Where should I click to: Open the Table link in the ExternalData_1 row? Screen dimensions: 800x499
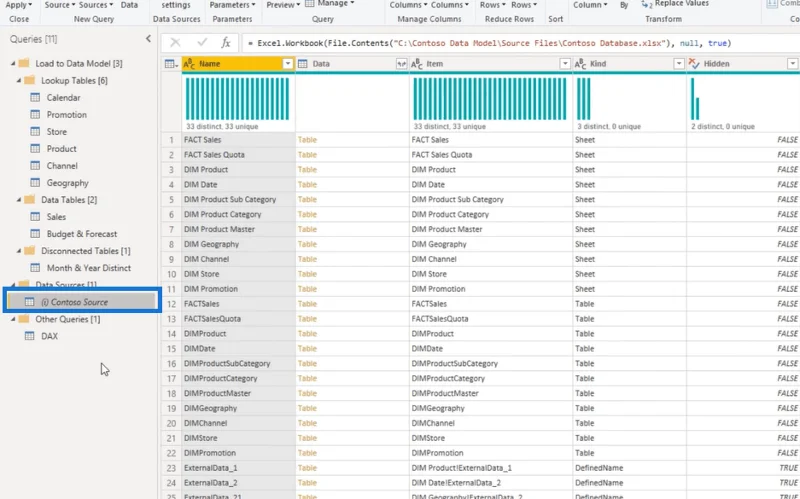(307, 468)
